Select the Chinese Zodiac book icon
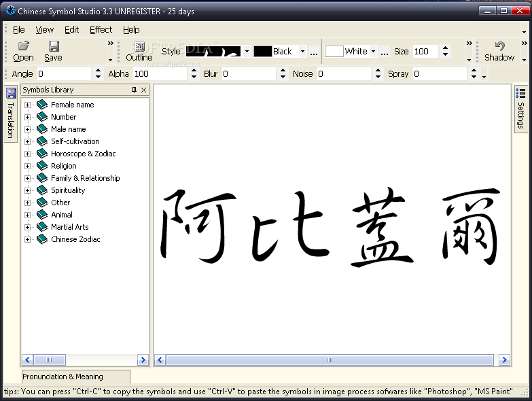This screenshot has width=532, height=401. [42, 239]
